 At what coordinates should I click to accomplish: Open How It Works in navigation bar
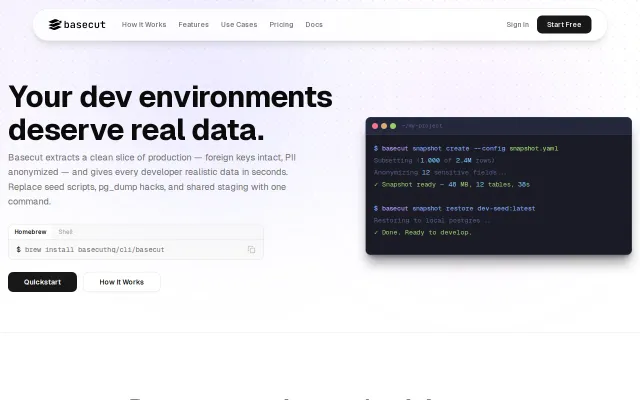(x=144, y=24)
